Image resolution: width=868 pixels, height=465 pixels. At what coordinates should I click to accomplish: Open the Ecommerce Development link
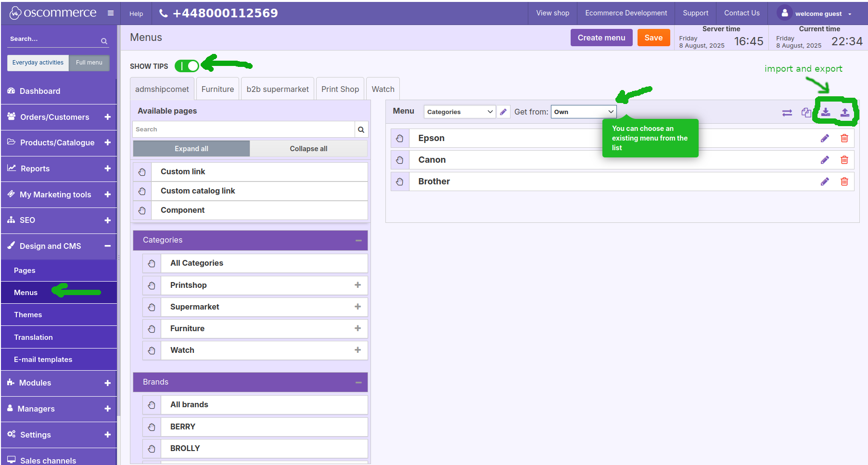(626, 13)
